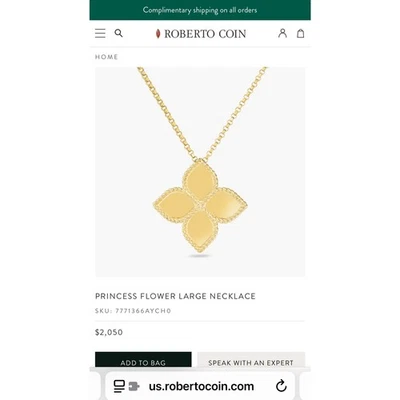Image resolution: width=400 pixels, height=400 pixels.
Task: Reload the page with refresh icon
Action: click(282, 386)
